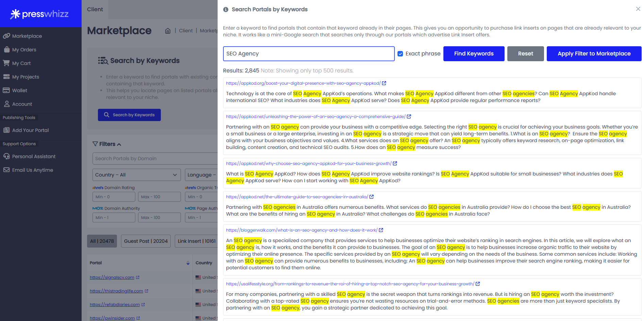This screenshot has height=321, width=644.
Task: Click the My Orders bag icon
Action: (6, 49)
